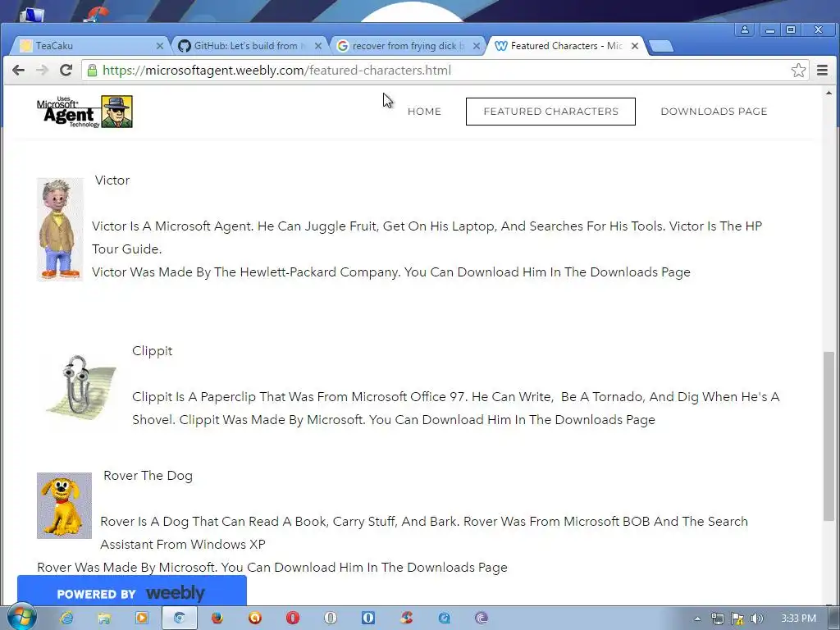840x630 pixels.
Task: Click the volume speaker tray icon
Action: click(757, 619)
